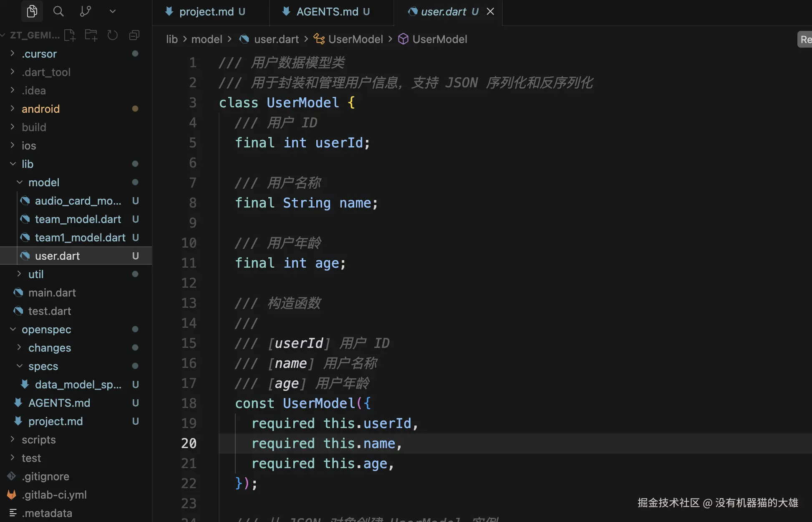Viewport: 812px width, 522px height.
Task: Refresh the explorer file tree
Action: pyautogui.click(x=113, y=35)
